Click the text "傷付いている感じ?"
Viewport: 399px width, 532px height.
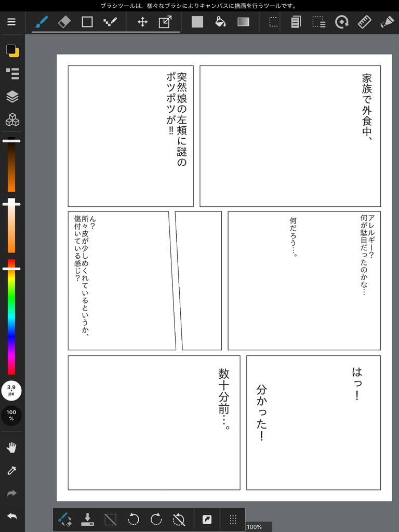tap(77, 249)
